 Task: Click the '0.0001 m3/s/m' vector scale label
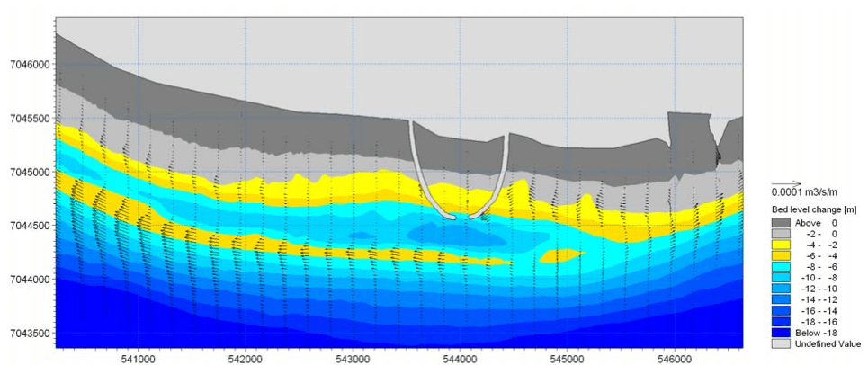coord(802,193)
